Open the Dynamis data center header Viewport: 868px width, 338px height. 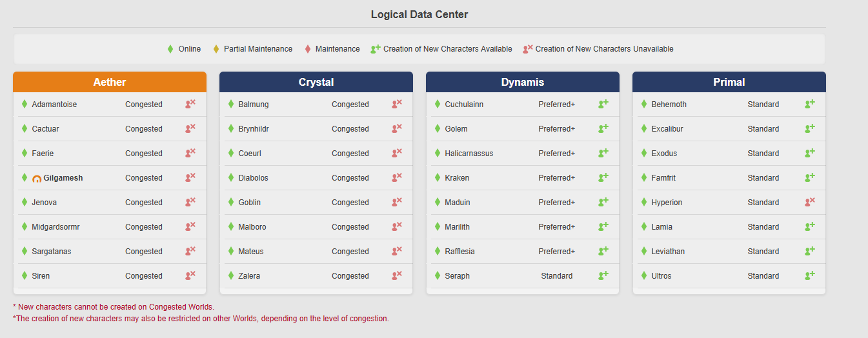[x=523, y=82]
